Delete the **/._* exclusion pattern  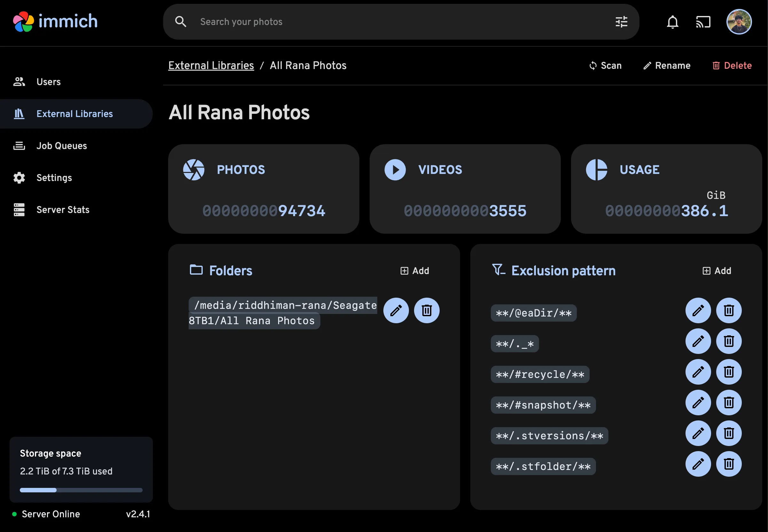pos(729,341)
